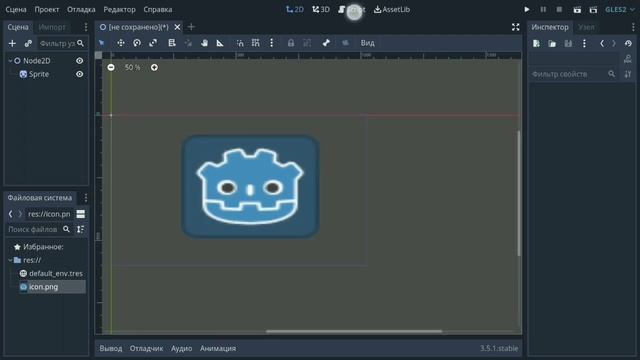The width and height of the screenshot is (640, 360).
Task: Open the Проект menu
Action: (x=47, y=9)
